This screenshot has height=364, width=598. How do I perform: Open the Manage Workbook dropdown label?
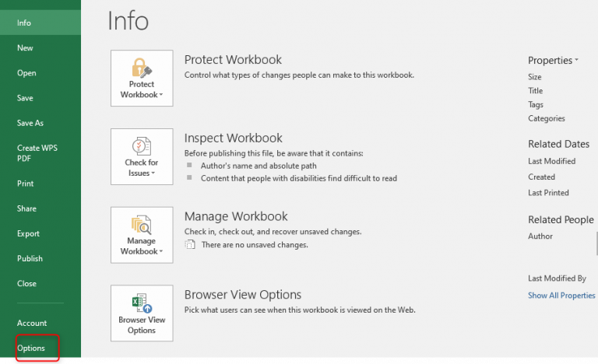tap(142, 247)
